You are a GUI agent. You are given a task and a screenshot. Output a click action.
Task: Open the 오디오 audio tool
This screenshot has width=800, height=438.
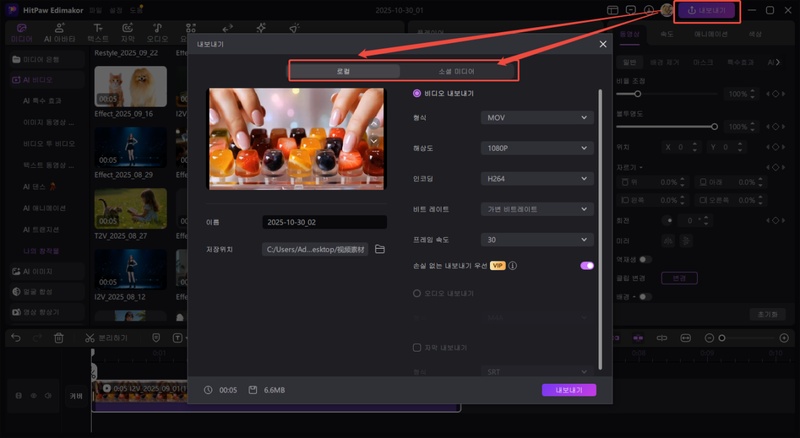pos(157,33)
